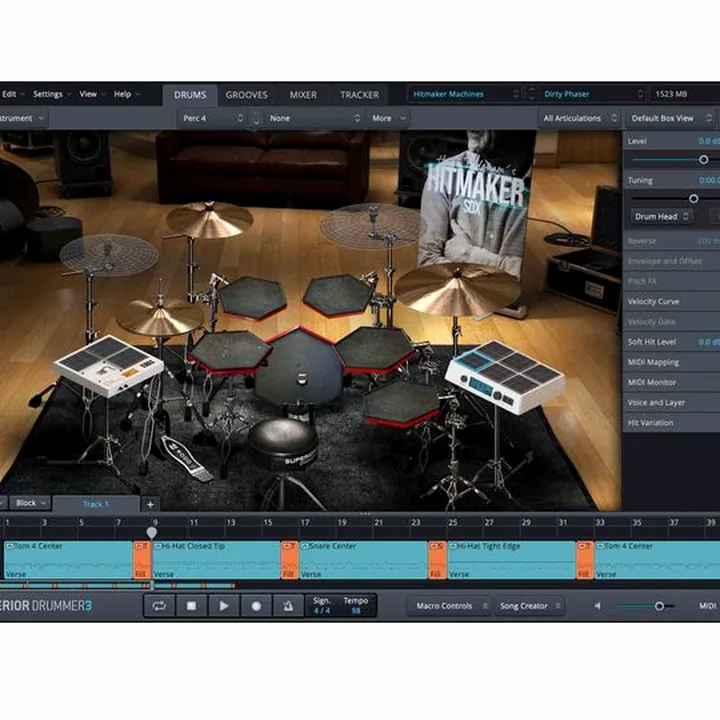The image size is (720, 720).
Task: Select the Track 1 tab
Action: point(96,504)
